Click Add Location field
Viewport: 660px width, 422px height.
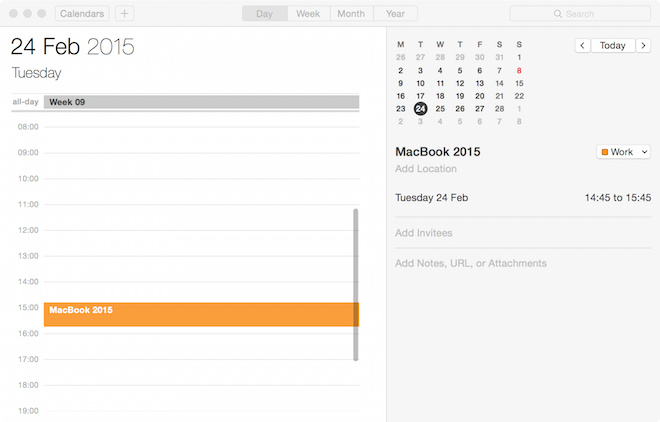[426, 169]
